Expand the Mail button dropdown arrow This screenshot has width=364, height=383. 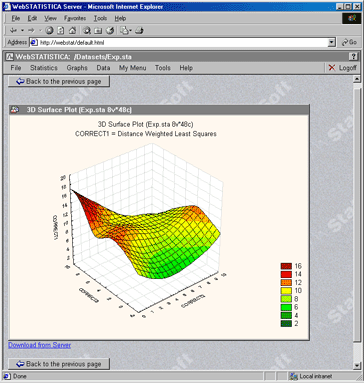click(x=130, y=31)
